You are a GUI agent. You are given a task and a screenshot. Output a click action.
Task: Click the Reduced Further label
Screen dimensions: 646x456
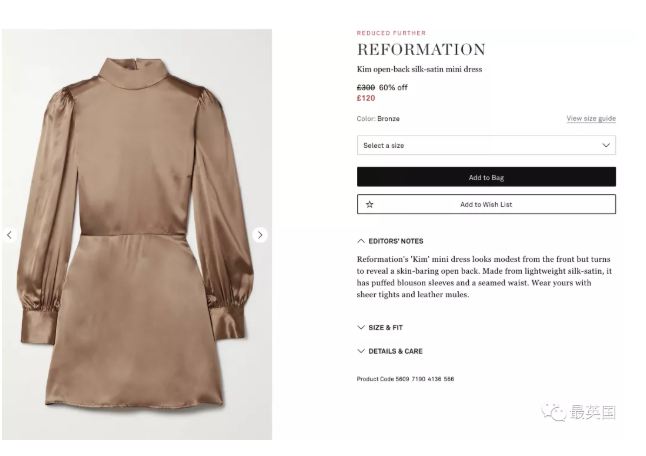[391, 33]
